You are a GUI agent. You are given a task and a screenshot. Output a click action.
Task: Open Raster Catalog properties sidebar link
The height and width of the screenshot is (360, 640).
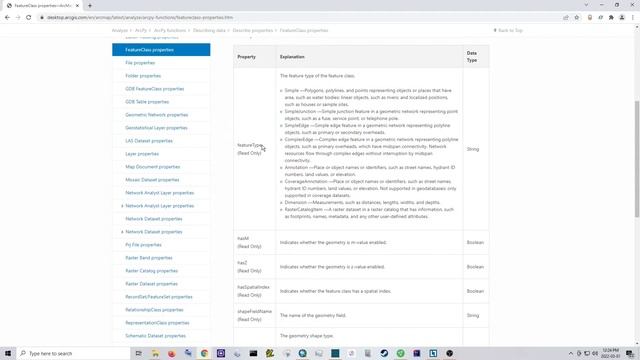(x=151, y=271)
